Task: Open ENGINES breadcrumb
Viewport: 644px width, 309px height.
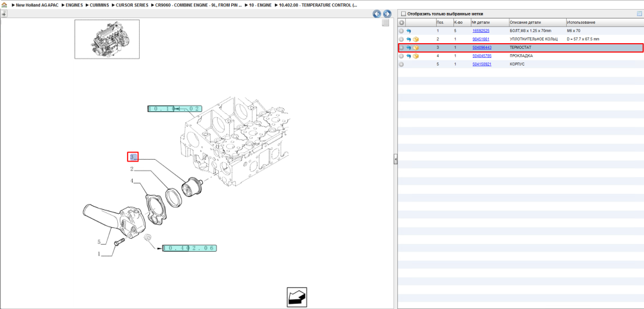Action: point(74,5)
